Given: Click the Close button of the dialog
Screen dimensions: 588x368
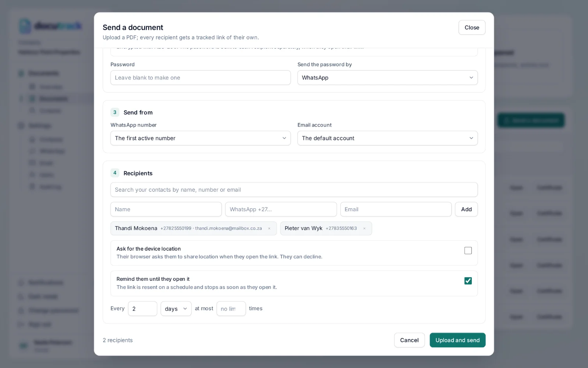Looking at the screenshot, I should coord(472,28).
